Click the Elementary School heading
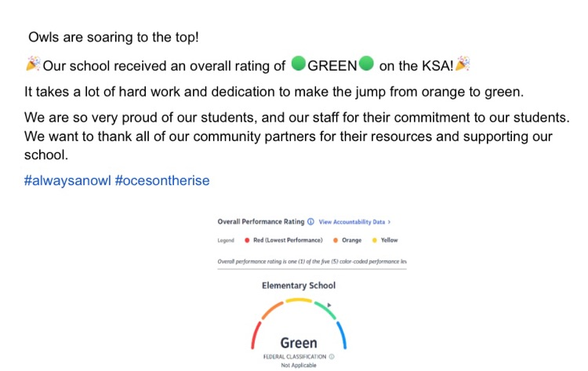Image resolution: width=588 pixels, height=371 pixels. [298, 286]
